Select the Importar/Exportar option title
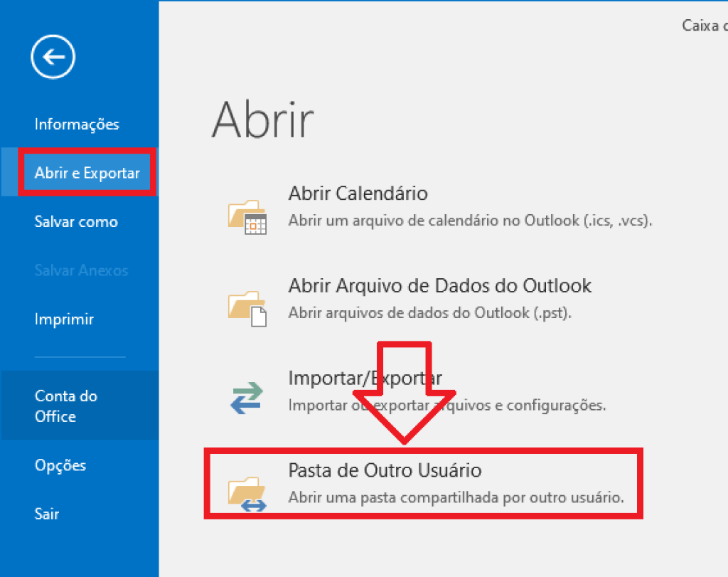 click(x=365, y=379)
